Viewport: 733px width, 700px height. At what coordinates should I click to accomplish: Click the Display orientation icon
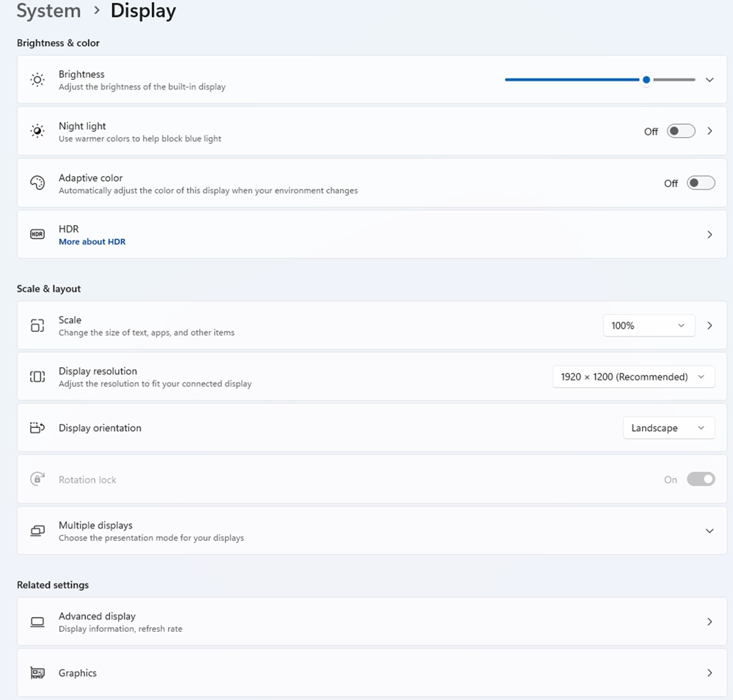click(37, 428)
